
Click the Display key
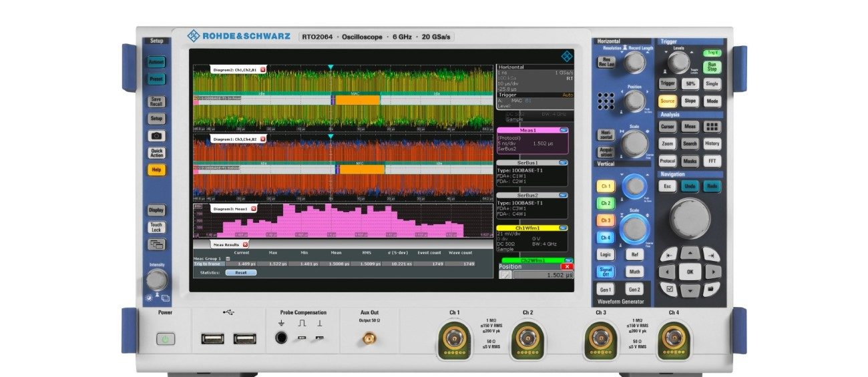tap(156, 210)
